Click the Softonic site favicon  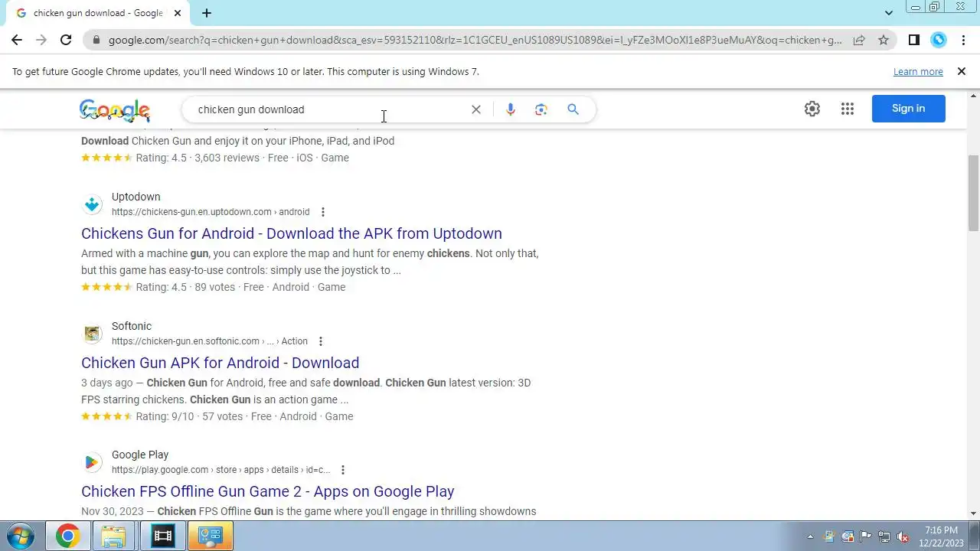coord(92,334)
